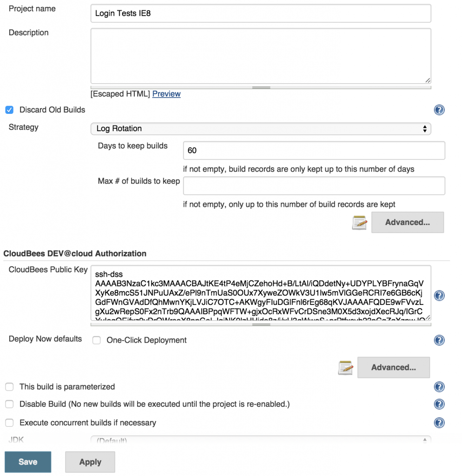This screenshot has height=476, width=462.
Task: Click the notepad icon beside Log Rotation Advanced
Action: coord(359,222)
